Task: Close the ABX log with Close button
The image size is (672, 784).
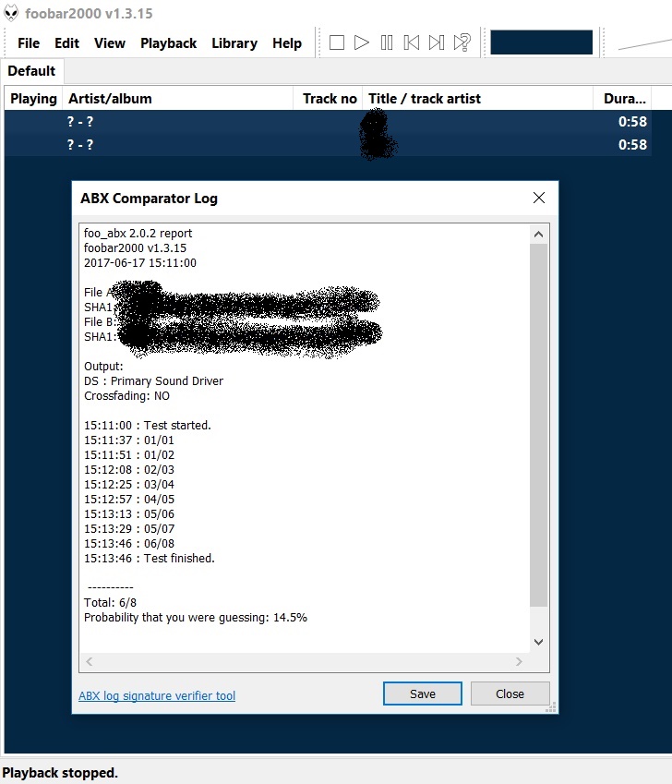Action: pyautogui.click(x=510, y=694)
